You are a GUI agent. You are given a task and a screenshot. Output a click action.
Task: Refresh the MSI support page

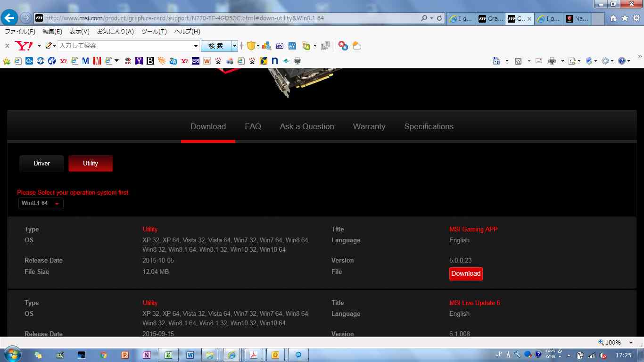click(439, 18)
